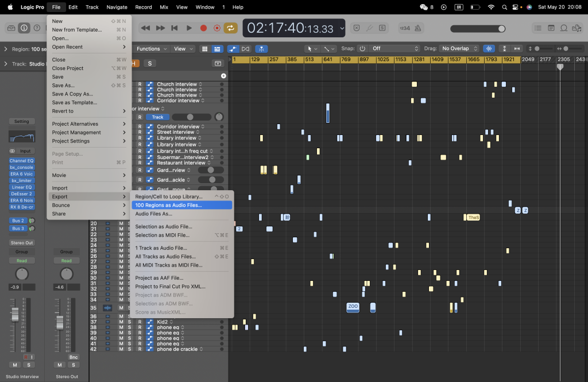Click the add track plus icon
The width and height of the screenshot is (588, 382).
(x=223, y=76)
